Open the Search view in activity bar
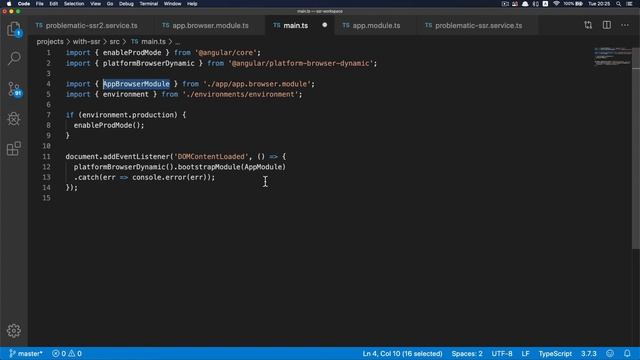640x360 pixels. click(x=14, y=58)
